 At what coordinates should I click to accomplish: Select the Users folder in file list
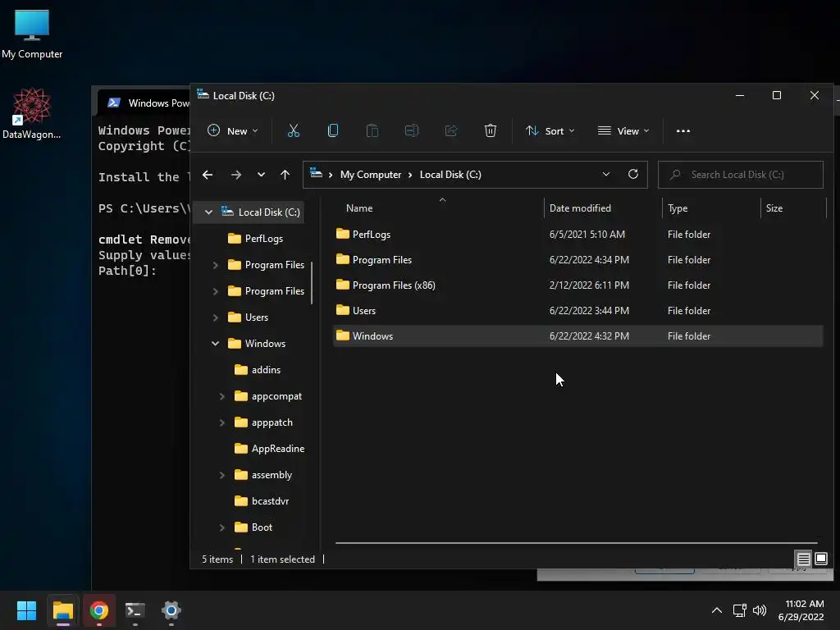[577, 311]
